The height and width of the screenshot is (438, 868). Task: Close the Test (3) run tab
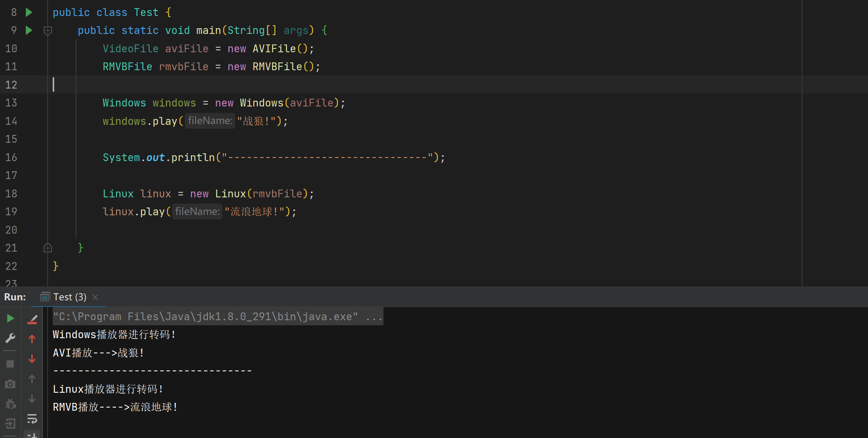(x=95, y=297)
